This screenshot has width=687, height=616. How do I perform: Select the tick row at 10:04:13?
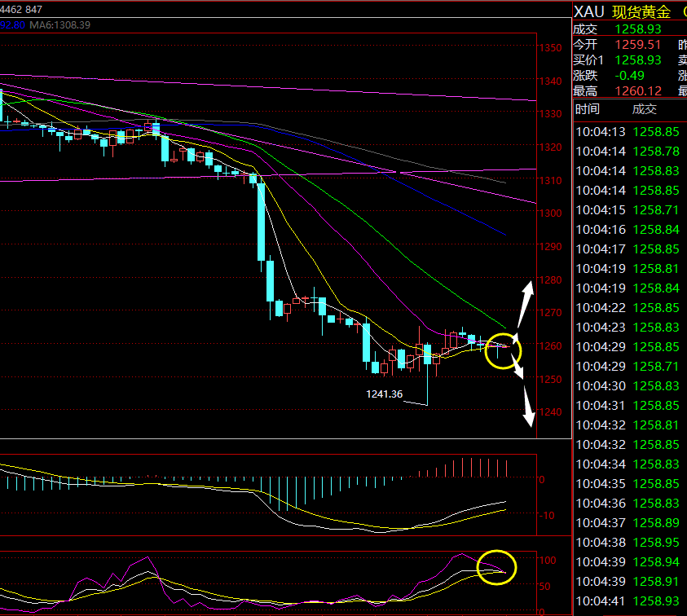click(628, 131)
